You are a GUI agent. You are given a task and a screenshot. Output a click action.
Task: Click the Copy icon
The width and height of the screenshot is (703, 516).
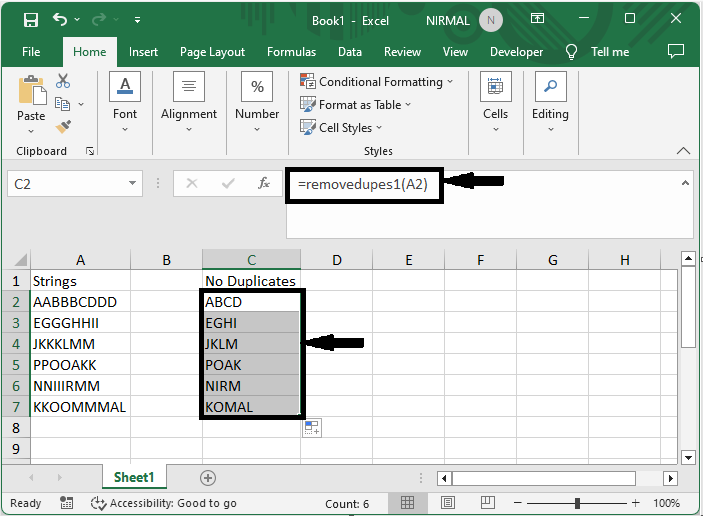pyautogui.click(x=62, y=104)
